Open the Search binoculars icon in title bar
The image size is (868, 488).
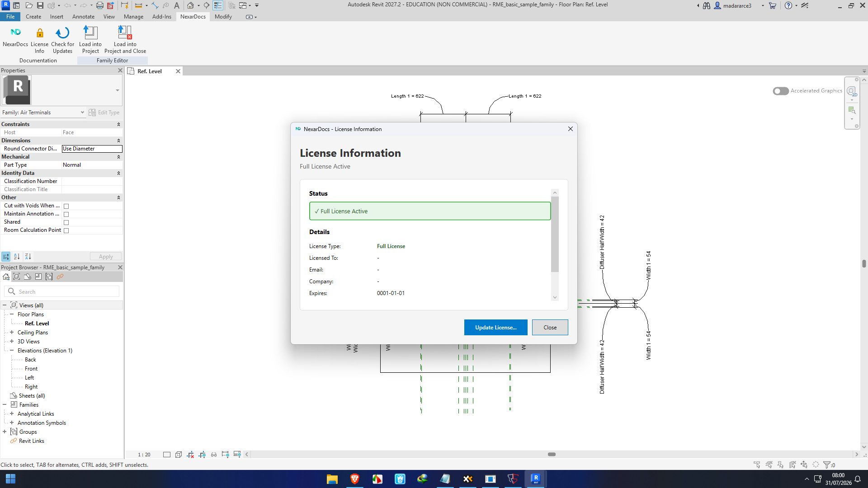tap(707, 5)
